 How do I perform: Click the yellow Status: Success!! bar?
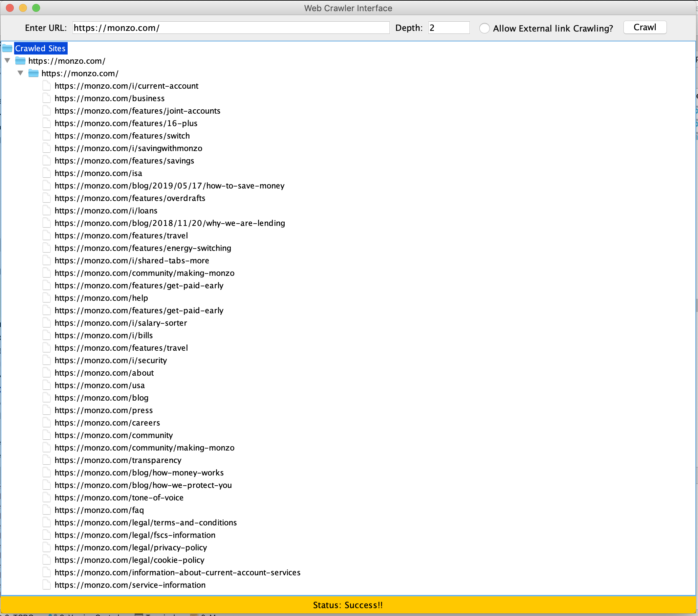(x=348, y=605)
